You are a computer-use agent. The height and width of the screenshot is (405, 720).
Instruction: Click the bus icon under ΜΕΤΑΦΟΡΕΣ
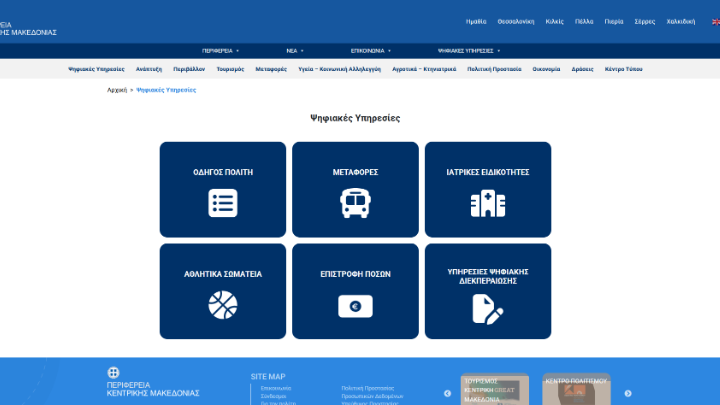355,203
